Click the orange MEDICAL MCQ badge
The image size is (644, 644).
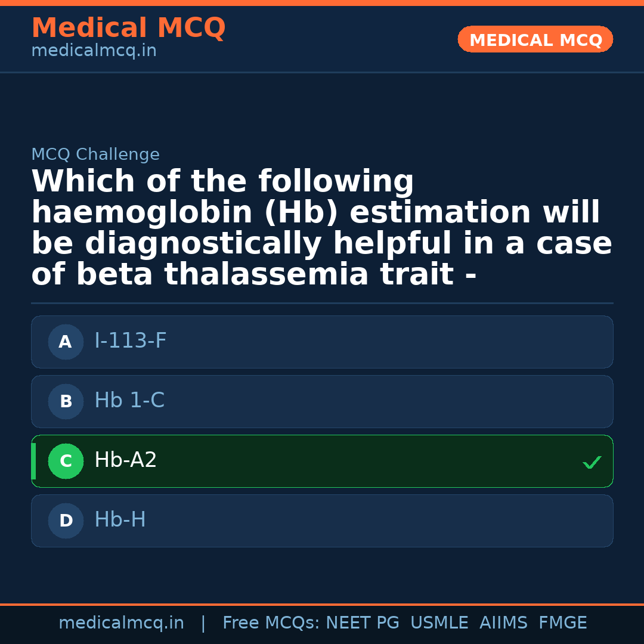(535, 40)
